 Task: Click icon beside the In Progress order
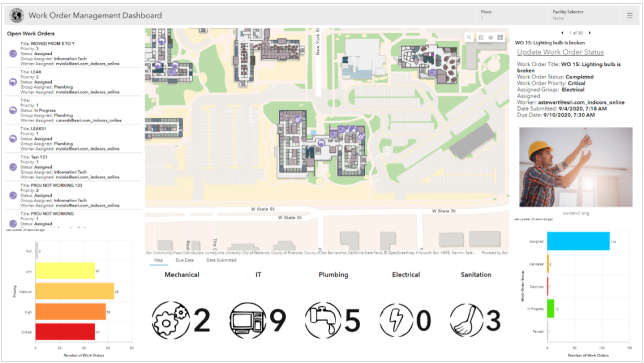point(13,110)
